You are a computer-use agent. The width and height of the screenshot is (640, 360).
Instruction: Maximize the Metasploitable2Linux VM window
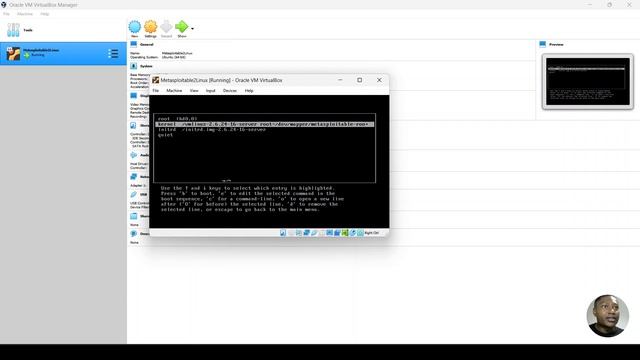(x=360, y=80)
